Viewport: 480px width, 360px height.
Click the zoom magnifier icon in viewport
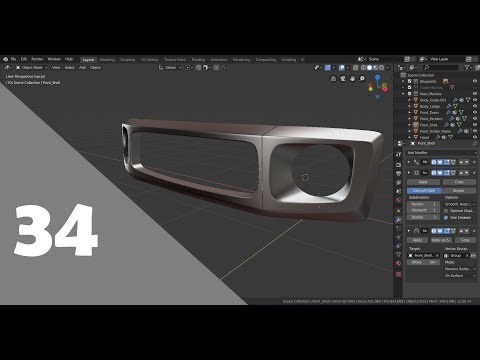362,79
